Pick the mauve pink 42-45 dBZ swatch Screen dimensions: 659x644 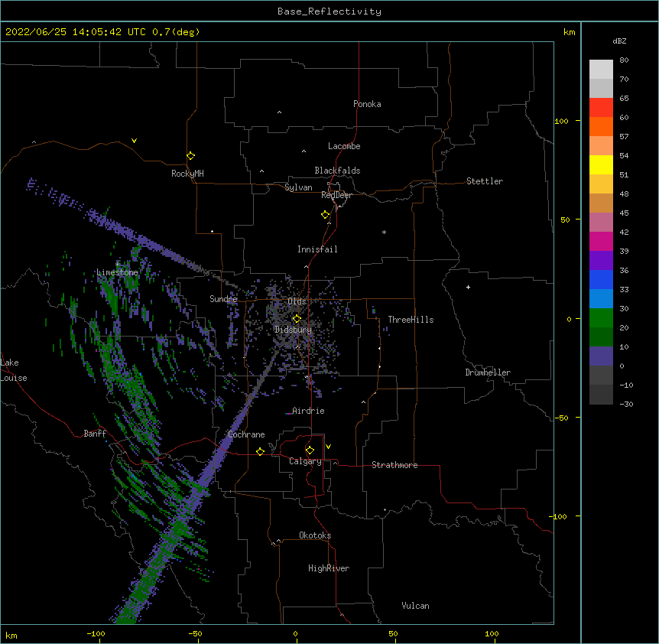coord(601,223)
